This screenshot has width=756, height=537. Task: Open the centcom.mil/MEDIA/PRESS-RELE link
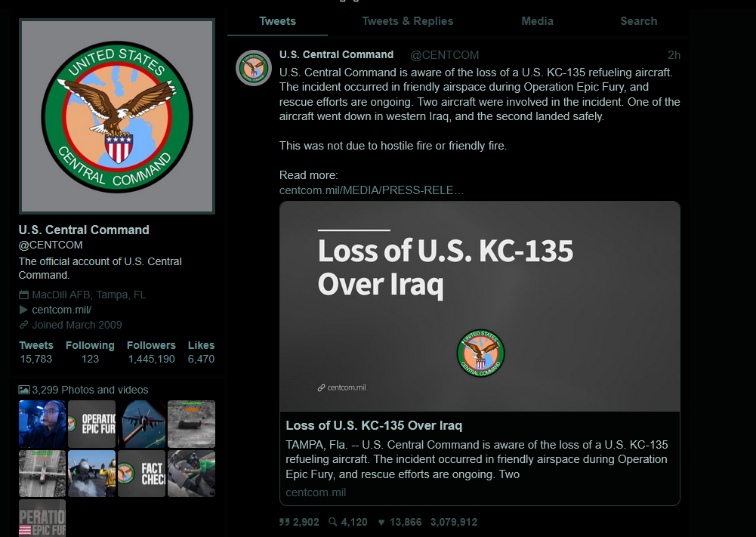[x=372, y=190]
